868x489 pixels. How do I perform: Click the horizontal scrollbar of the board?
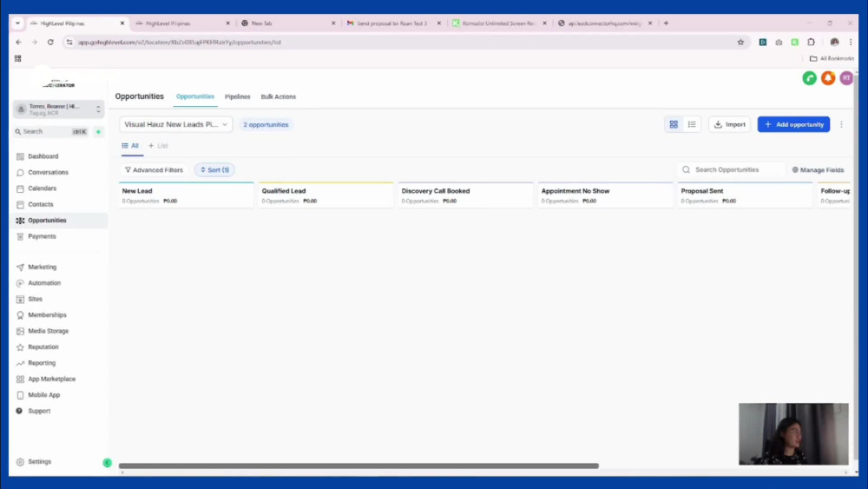[x=358, y=466]
